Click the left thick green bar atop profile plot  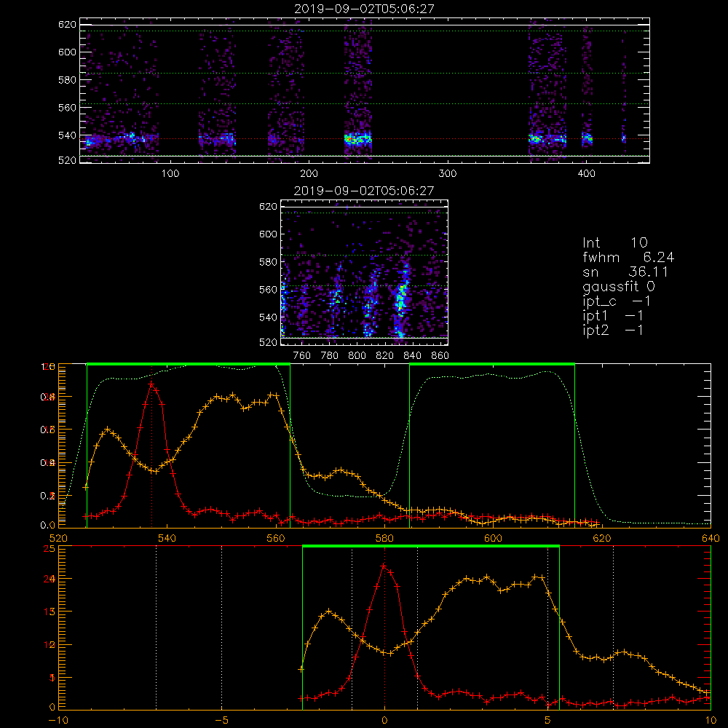click(189, 364)
